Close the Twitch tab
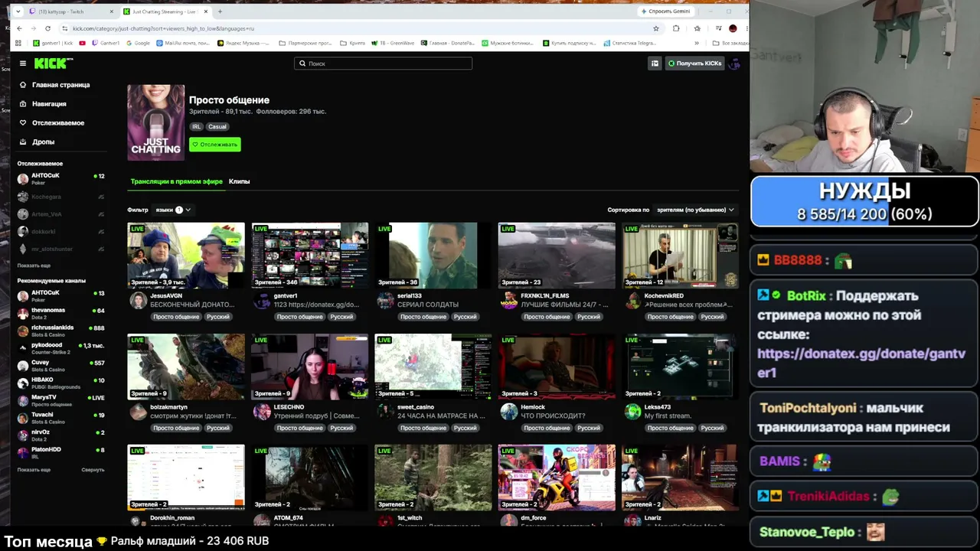Image resolution: width=980 pixels, height=551 pixels. pos(111,11)
